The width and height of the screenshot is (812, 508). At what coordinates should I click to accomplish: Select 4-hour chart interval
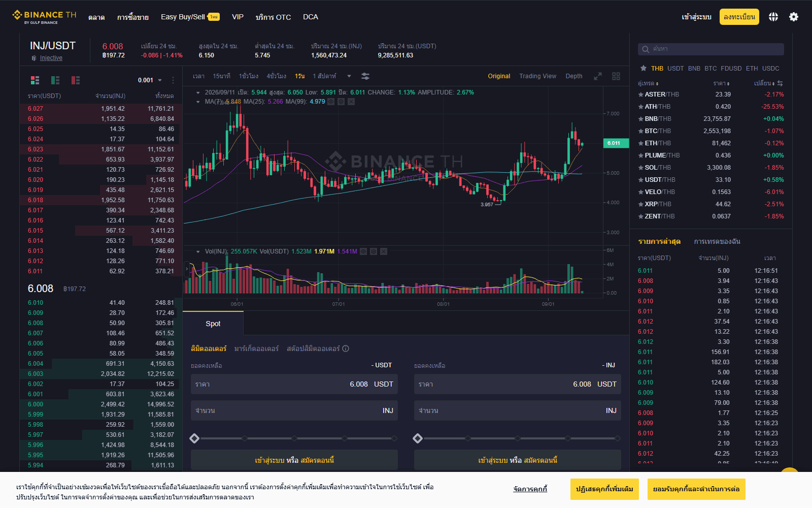click(277, 76)
